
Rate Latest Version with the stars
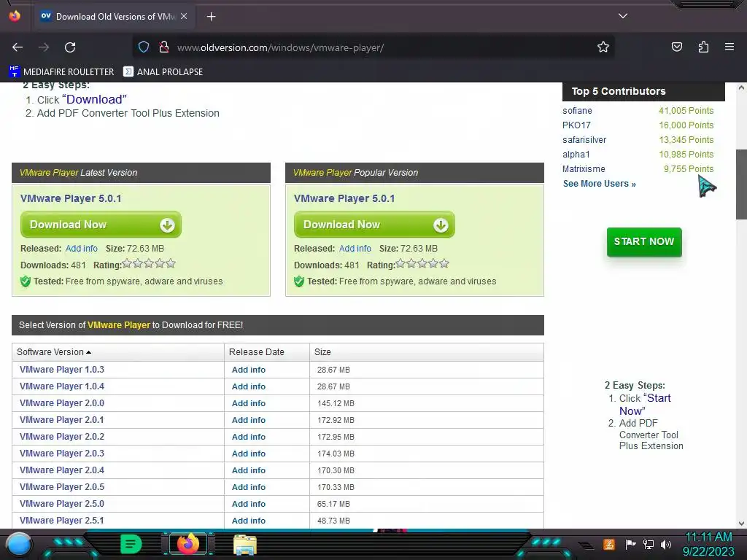[149, 263]
